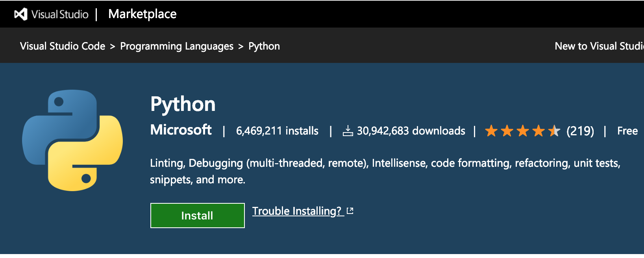Click the 6,469,211 installs count

pyautogui.click(x=277, y=131)
